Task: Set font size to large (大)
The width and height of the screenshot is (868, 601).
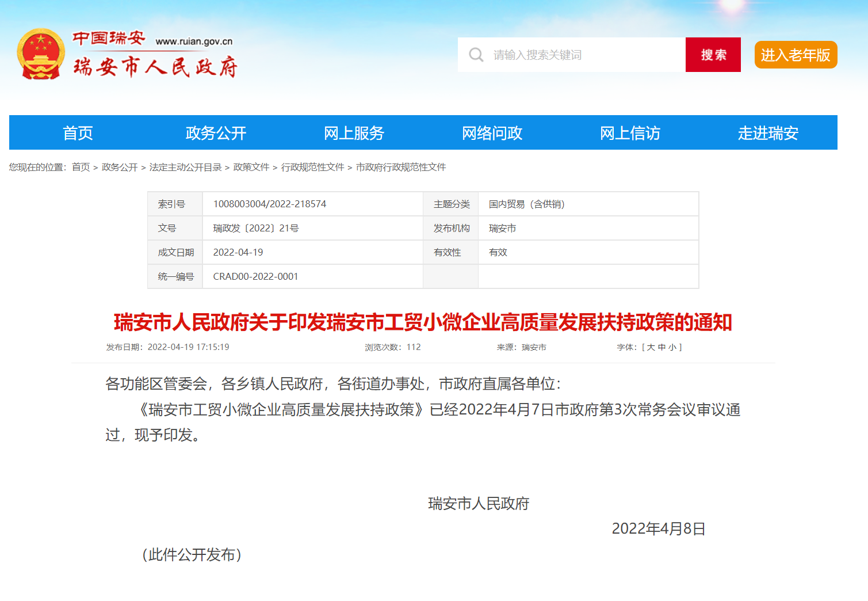Action: tap(651, 347)
